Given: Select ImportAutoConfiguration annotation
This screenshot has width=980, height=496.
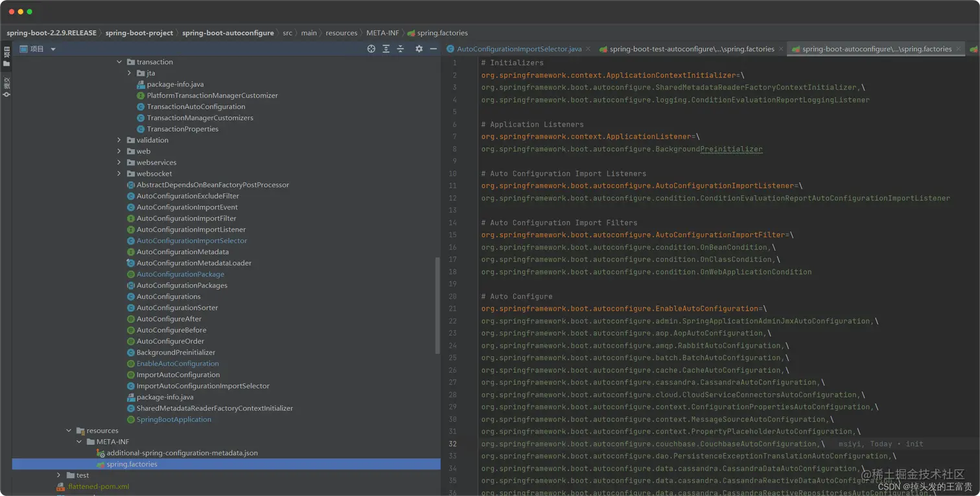Looking at the screenshot, I should [178, 375].
